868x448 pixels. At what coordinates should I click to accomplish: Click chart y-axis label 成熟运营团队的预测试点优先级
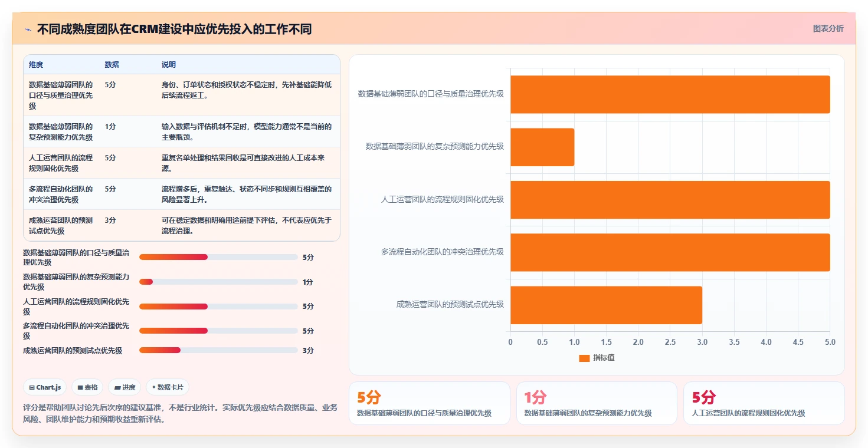(450, 305)
